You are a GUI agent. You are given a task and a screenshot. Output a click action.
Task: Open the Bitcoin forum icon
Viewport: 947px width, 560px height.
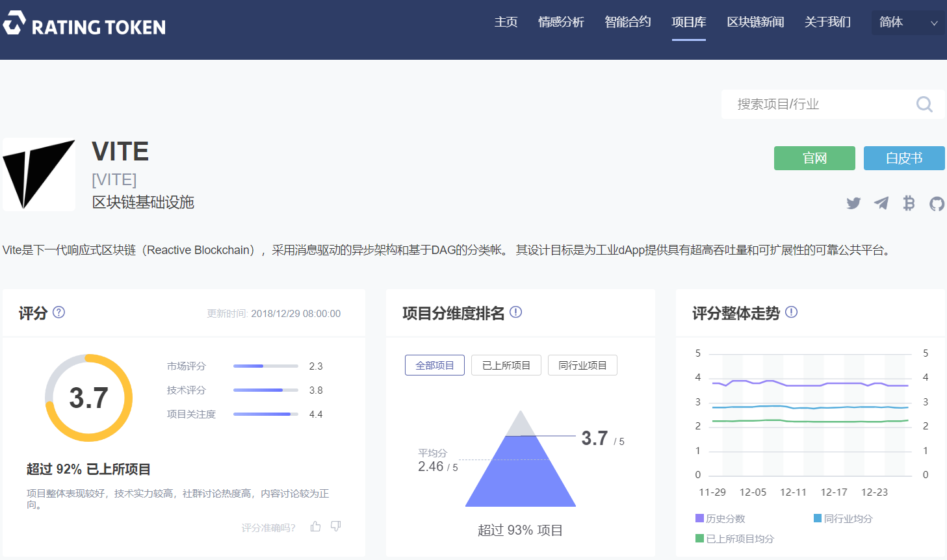pos(909,203)
